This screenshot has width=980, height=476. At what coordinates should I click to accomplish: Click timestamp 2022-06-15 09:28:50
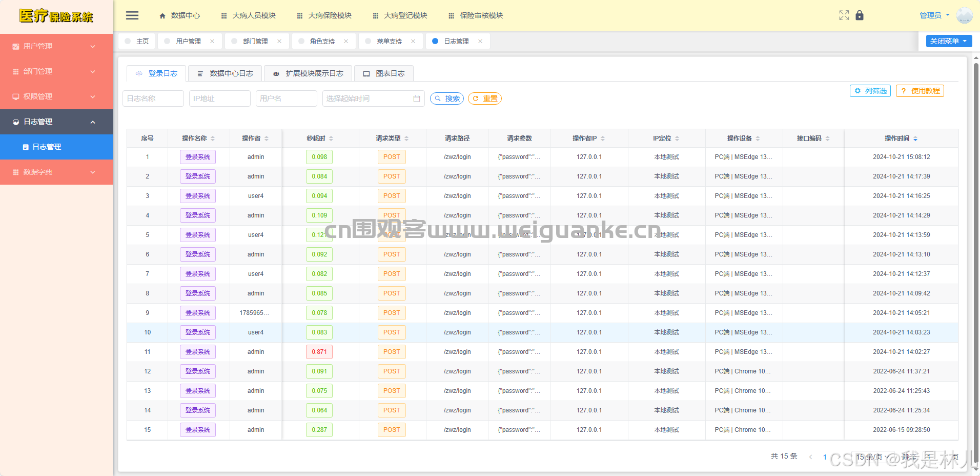pyautogui.click(x=902, y=430)
